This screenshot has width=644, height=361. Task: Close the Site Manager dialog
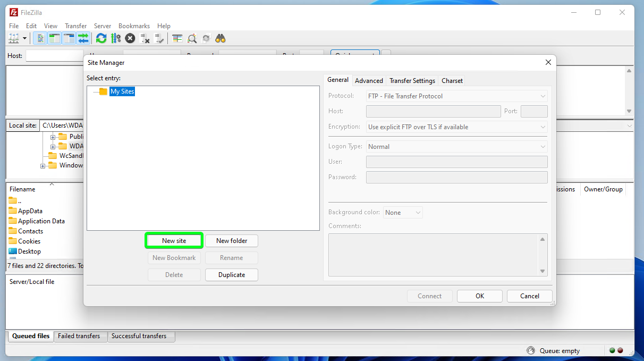tap(548, 63)
